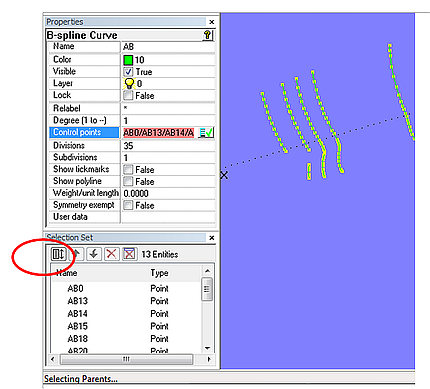Toggle the Visible checkbox
430x389 pixels.
pos(128,72)
